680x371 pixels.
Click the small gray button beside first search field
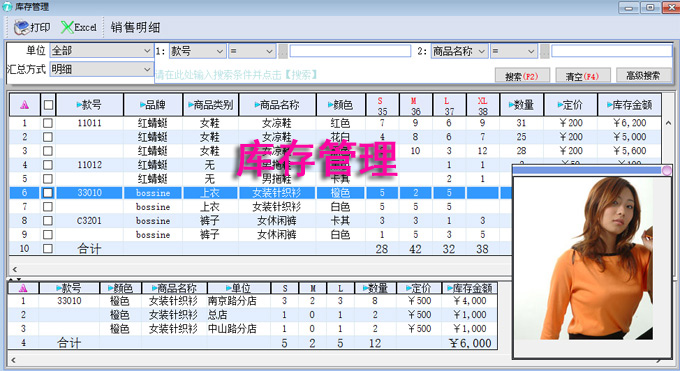pos(283,52)
